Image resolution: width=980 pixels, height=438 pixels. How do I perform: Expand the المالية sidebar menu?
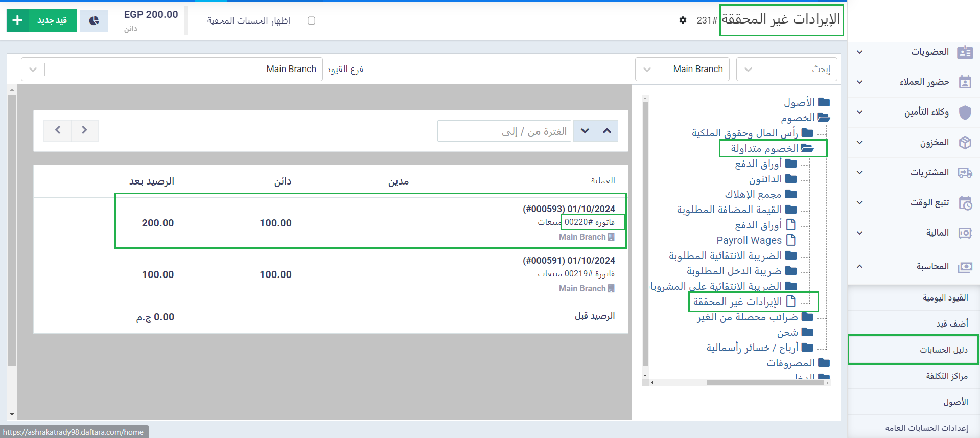860,233
